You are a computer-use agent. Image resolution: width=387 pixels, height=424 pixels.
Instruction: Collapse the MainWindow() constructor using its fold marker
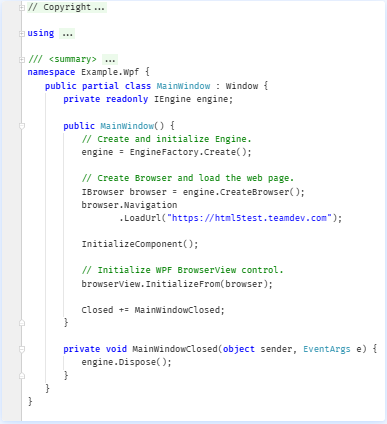22,126
